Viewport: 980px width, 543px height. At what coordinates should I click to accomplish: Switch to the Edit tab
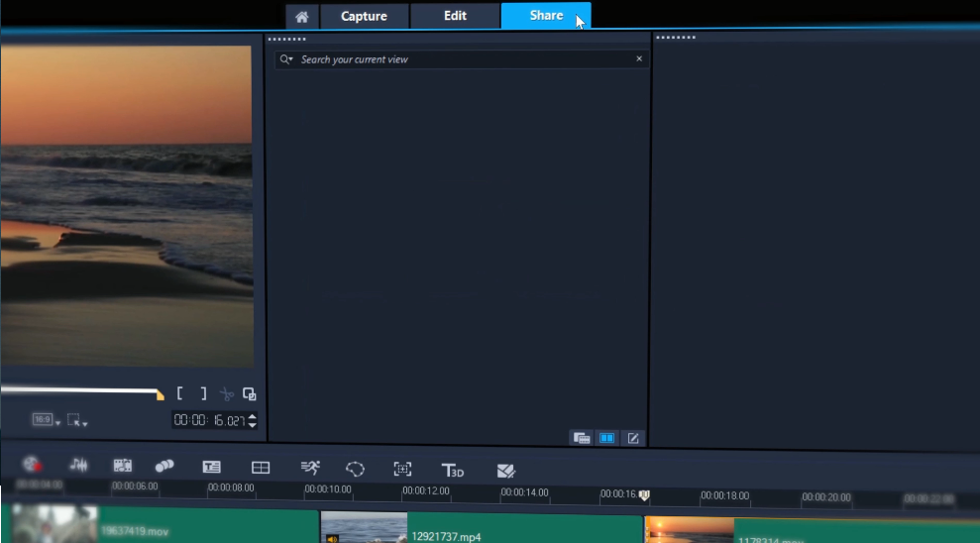(x=455, y=16)
